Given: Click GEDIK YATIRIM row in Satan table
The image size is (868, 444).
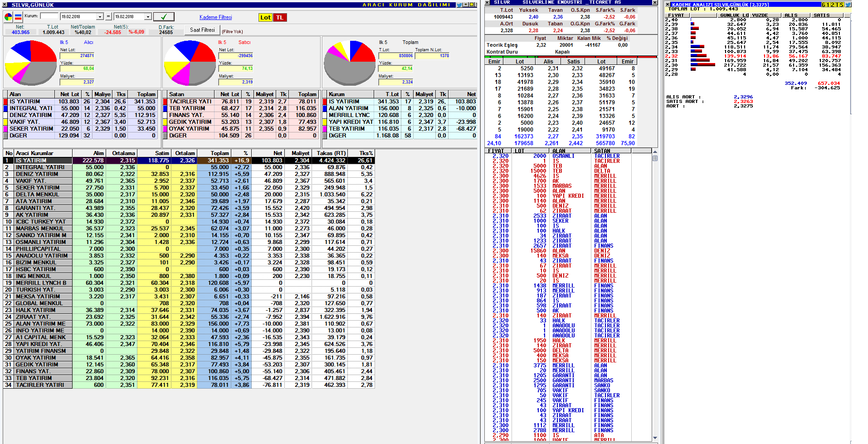Looking at the screenshot, I should click(240, 122).
